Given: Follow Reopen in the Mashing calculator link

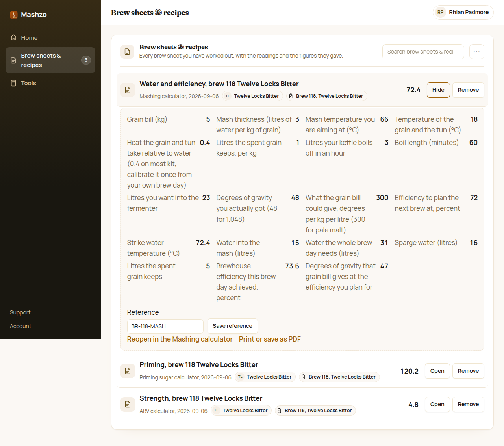Looking at the screenshot, I should (180, 339).
